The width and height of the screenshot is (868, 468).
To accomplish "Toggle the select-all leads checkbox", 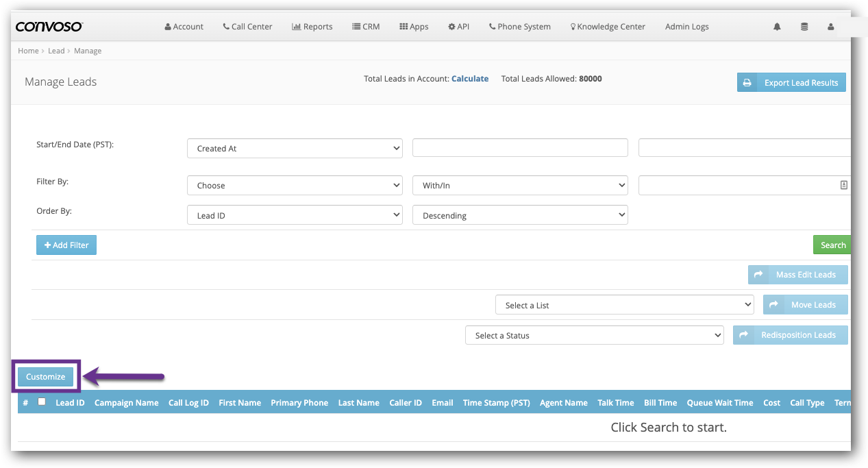I will [x=42, y=402].
